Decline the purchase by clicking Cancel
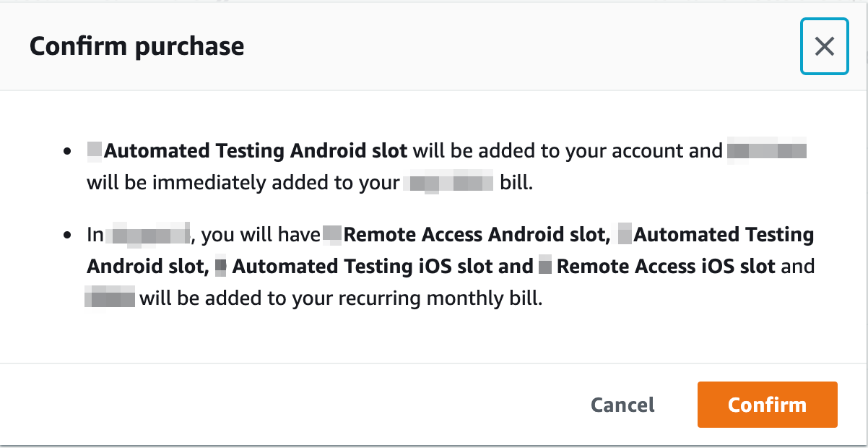 pos(622,405)
